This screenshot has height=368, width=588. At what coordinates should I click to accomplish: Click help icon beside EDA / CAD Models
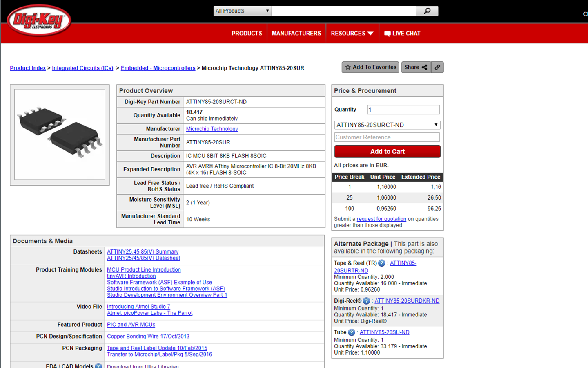coord(98,366)
